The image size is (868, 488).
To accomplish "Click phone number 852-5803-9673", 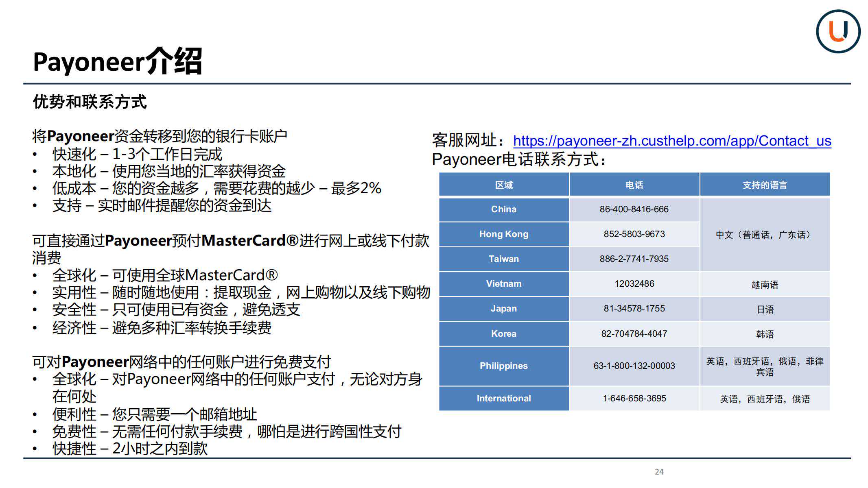I will [x=634, y=234].
